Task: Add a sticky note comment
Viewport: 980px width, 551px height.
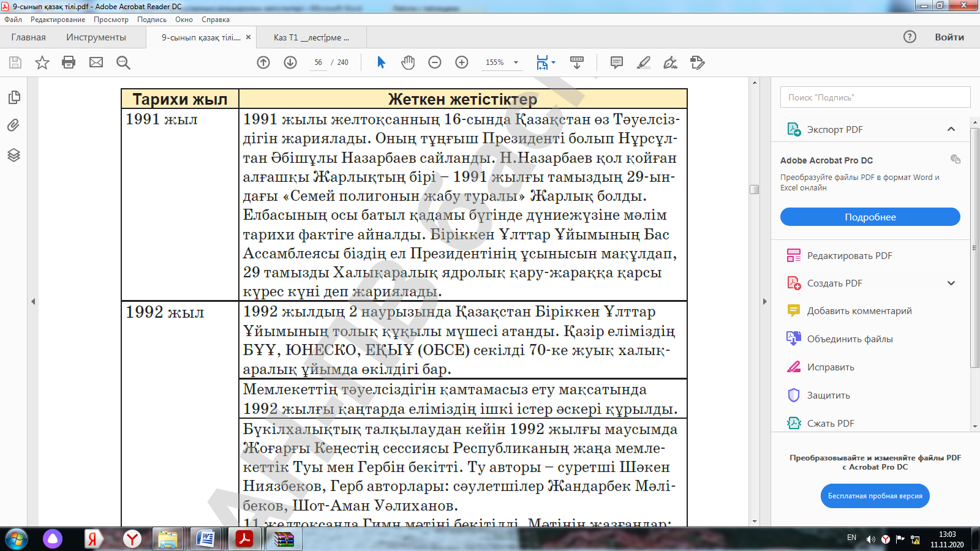Action: click(x=617, y=62)
